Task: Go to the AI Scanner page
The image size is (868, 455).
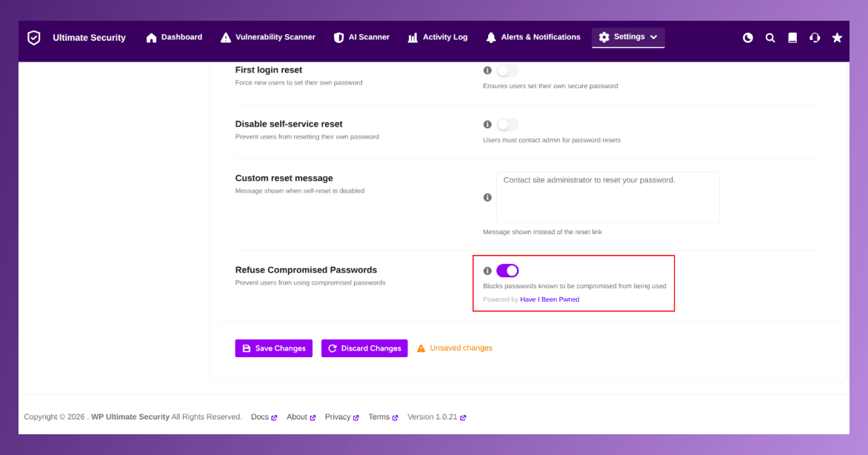Action: (x=361, y=37)
